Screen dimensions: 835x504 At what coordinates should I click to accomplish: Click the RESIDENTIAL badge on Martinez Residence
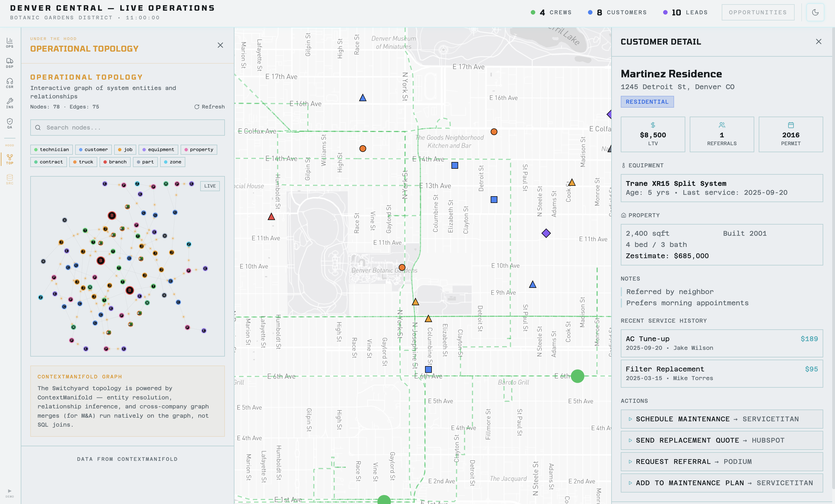tap(647, 101)
